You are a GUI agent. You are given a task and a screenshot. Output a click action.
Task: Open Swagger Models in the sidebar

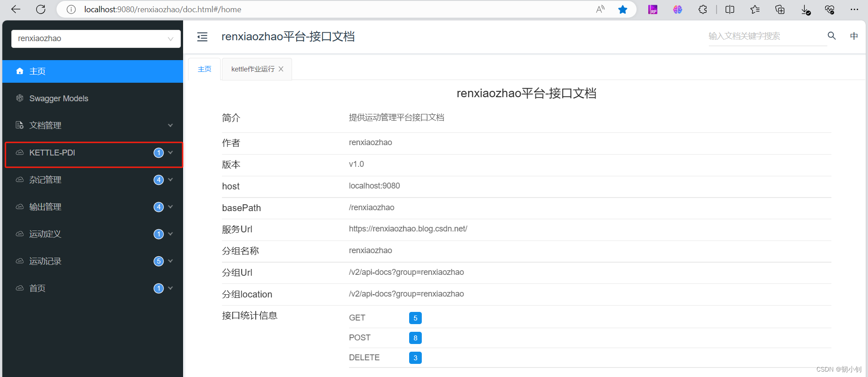tap(93, 99)
